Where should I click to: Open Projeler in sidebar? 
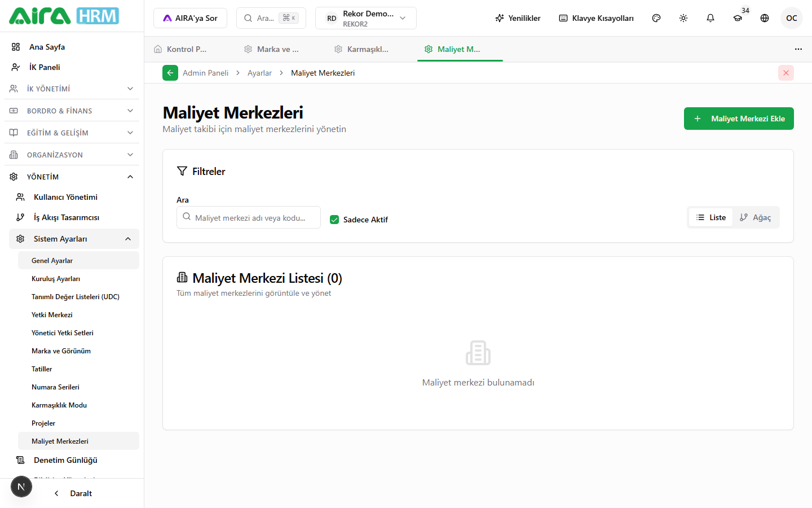(x=78, y=423)
